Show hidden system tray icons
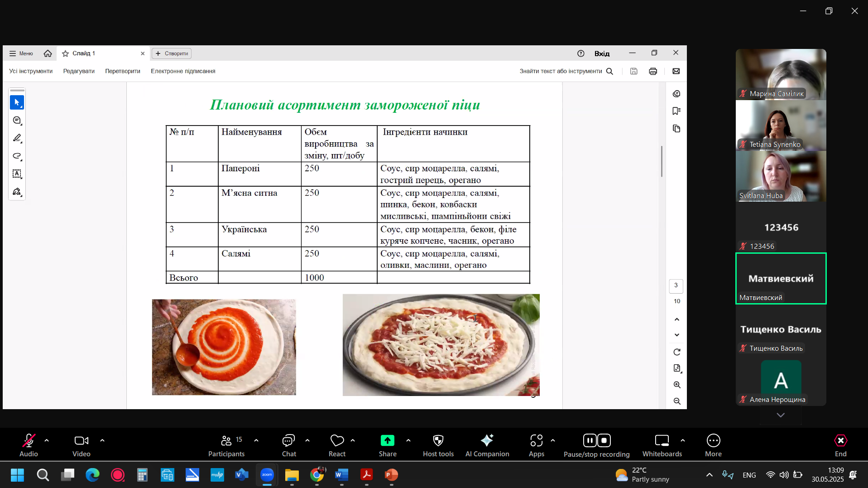Viewport: 868px width, 488px height. coord(710,475)
